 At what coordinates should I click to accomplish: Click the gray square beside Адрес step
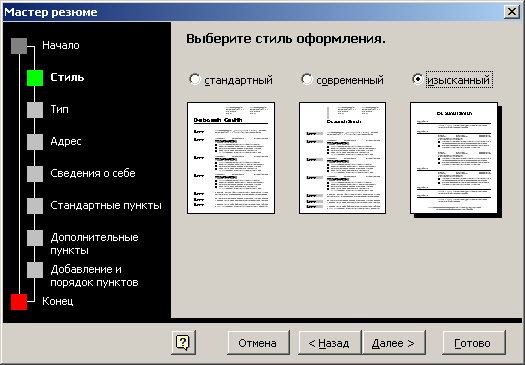click(x=35, y=142)
